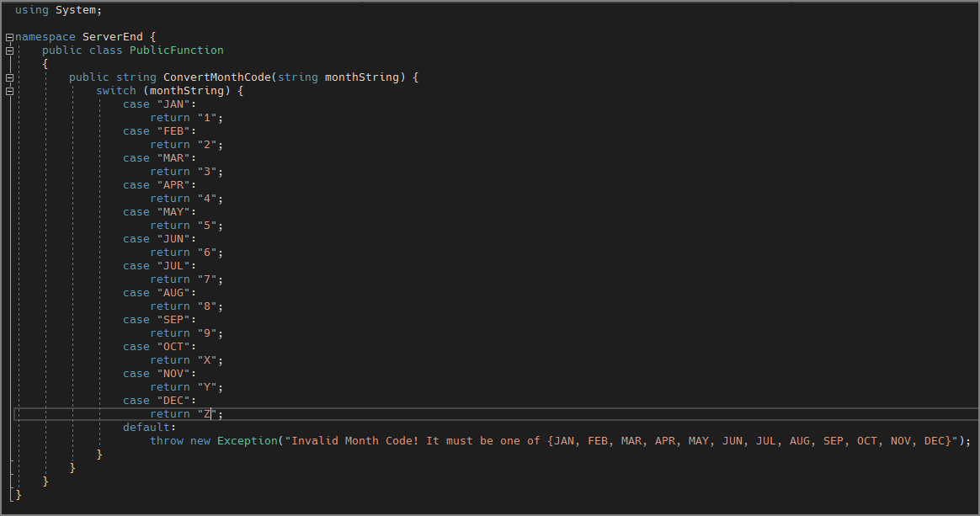The image size is (980, 516).
Task: Click the monthString parameter in the method signature
Action: (361, 77)
